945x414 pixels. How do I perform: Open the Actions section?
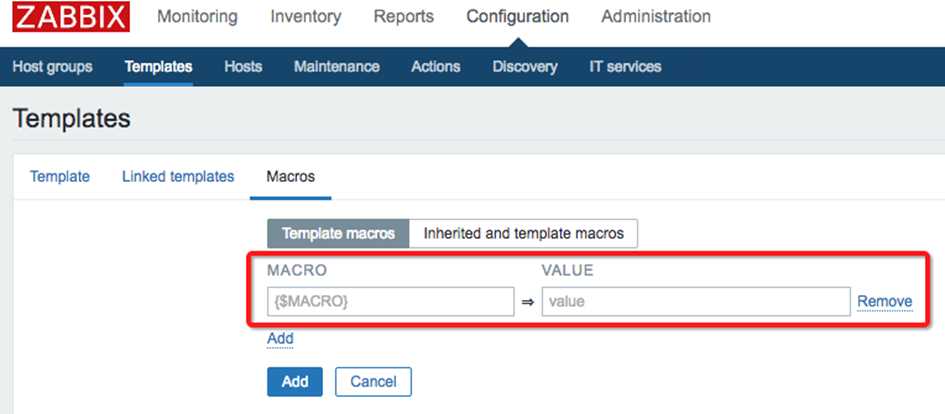click(436, 66)
